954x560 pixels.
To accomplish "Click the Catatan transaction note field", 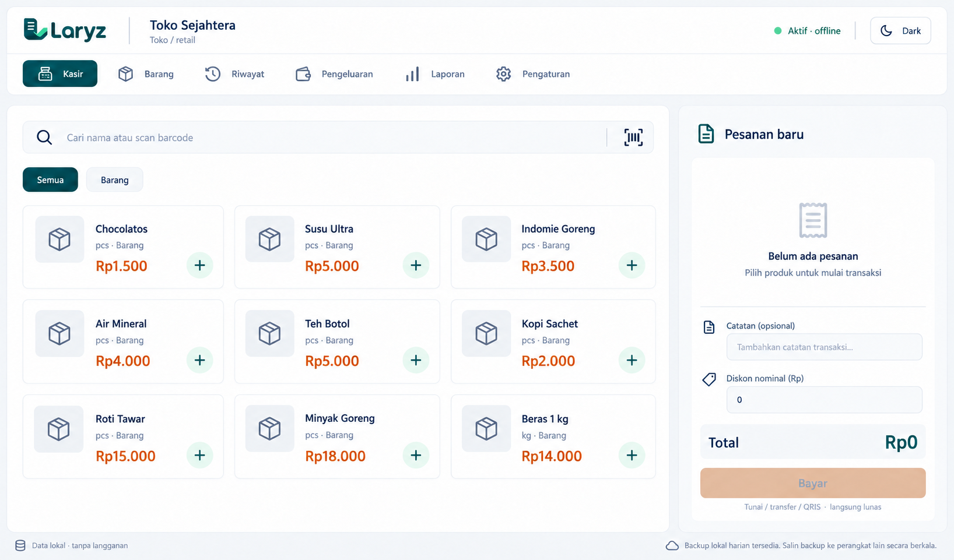I will coord(825,347).
